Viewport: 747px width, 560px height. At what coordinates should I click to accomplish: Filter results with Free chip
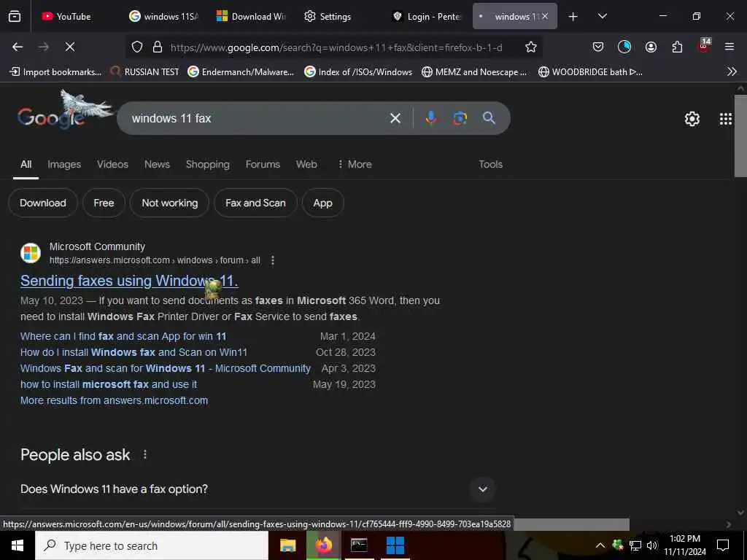[104, 203]
